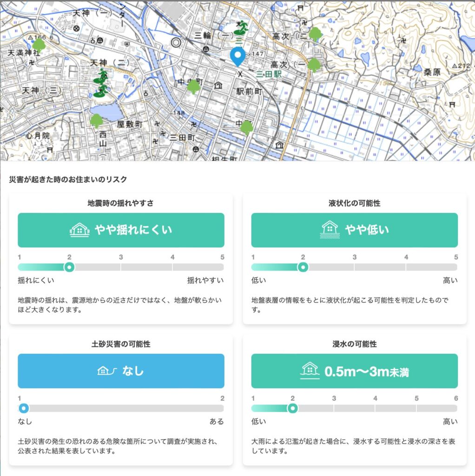
Task: Click the shaking house icon in earthquake card
Action: pyautogui.click(x=79, y=230)
